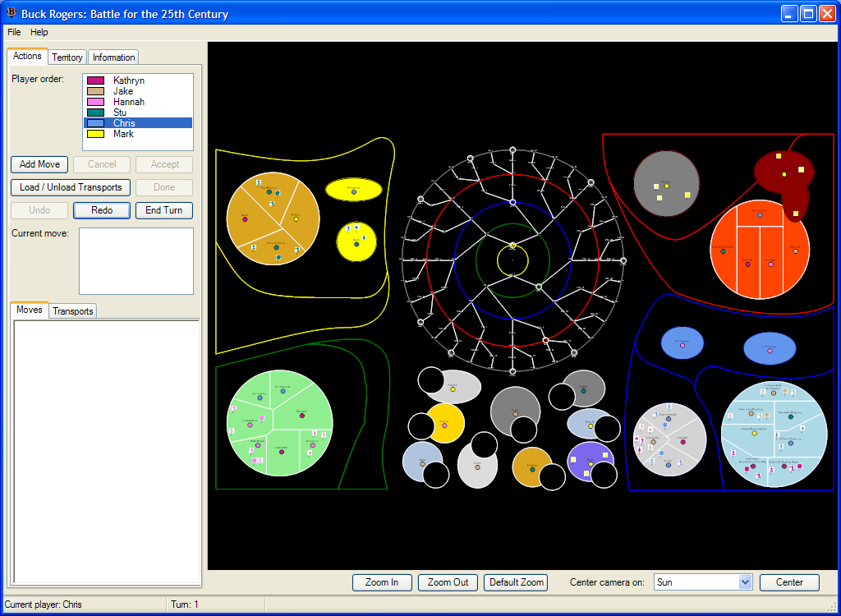841x616 pixels.
Task: Click the magenta Elysium dot on Venus
Action: coord(302,416)
